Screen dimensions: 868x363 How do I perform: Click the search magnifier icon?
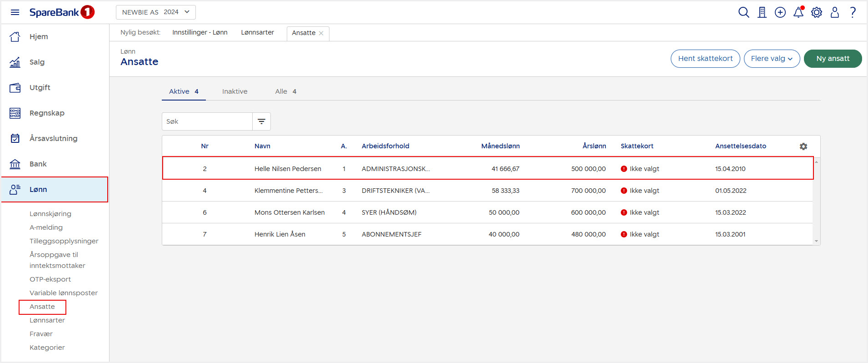click(743, 12)
